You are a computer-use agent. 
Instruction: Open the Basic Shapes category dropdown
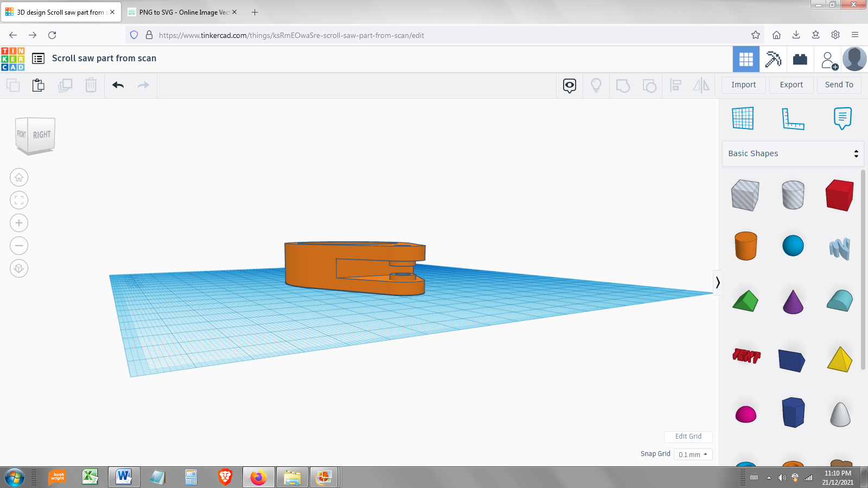pos(793,153)
